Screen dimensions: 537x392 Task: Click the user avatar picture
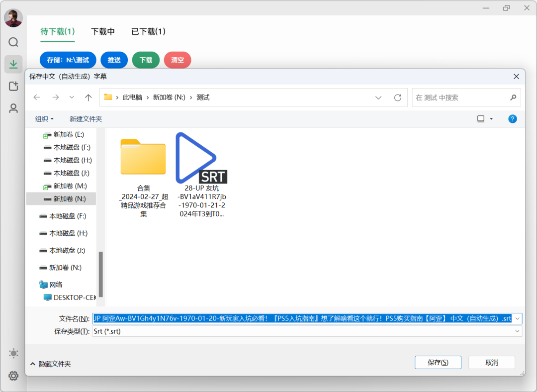pyautogui.click(x=13, y=18)
